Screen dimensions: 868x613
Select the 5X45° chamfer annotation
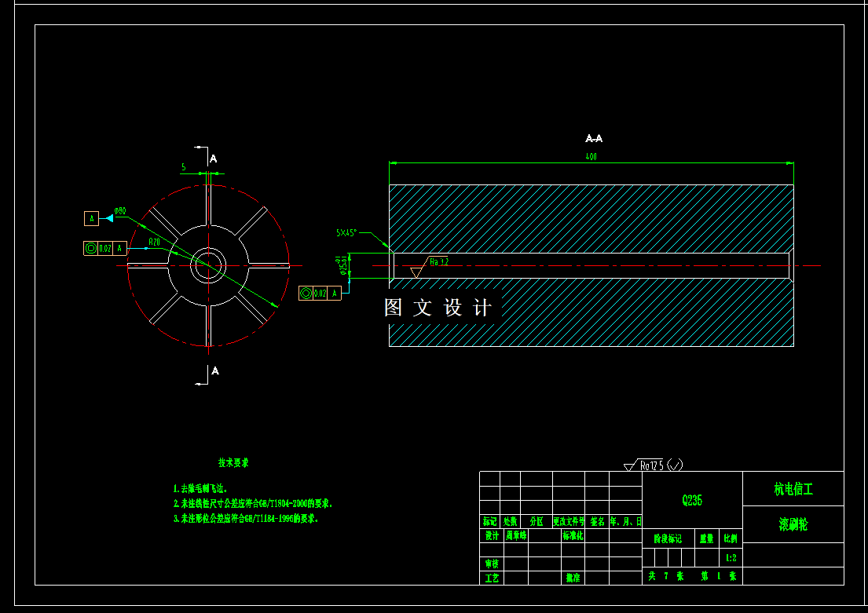tap(346, 233)
